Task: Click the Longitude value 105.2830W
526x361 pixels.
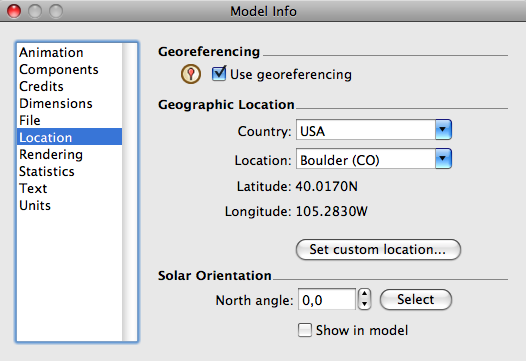Action: click(331, 212)
